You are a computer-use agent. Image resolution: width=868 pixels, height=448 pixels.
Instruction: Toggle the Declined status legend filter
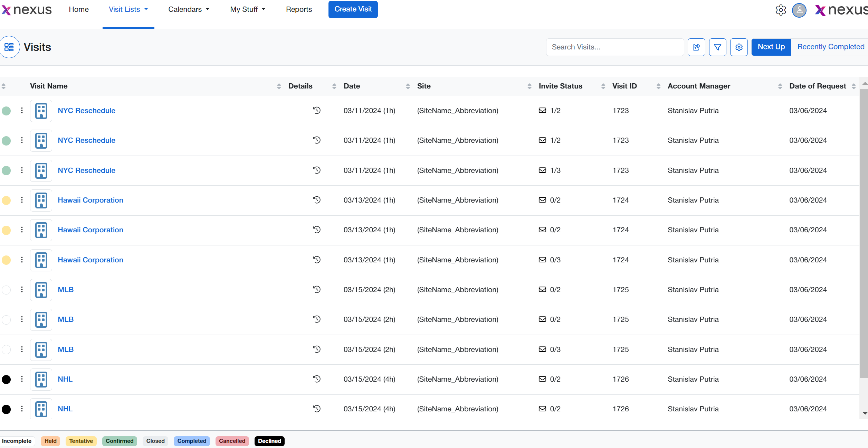269,441
